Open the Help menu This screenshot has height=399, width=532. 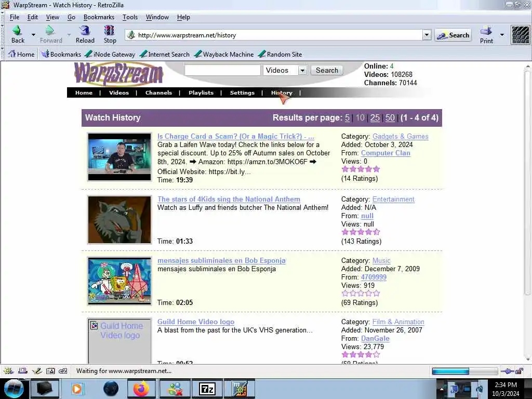pos(183,17)
